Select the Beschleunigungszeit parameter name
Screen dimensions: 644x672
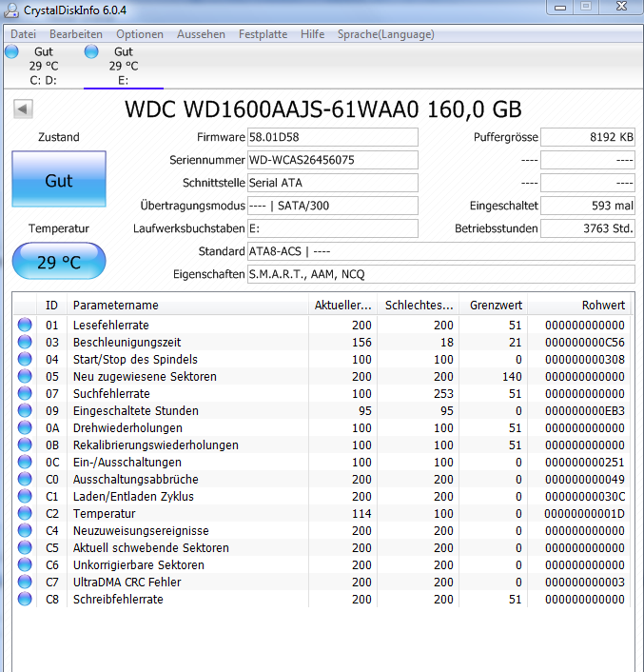tap(127, 343)
